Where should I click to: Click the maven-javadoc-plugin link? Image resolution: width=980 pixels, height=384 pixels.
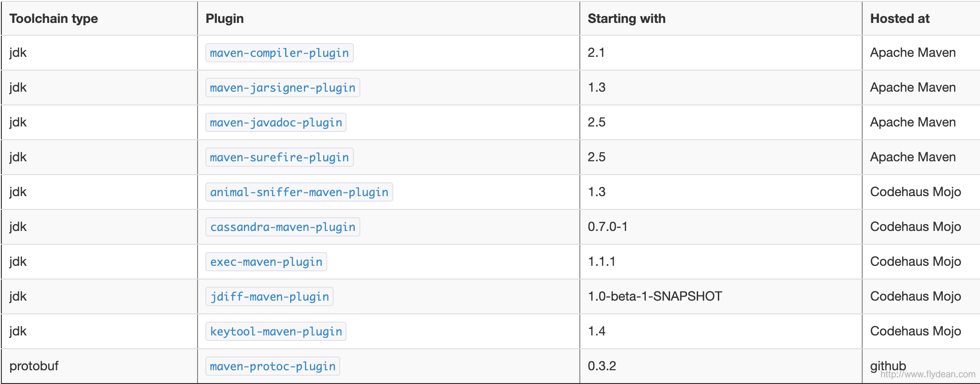(276, 123)
